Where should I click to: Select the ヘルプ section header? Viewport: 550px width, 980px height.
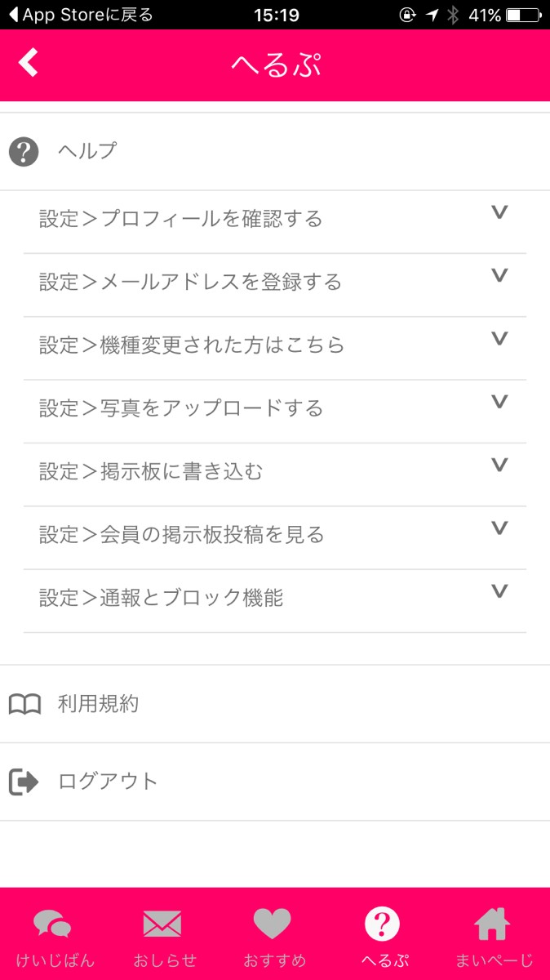pyautogui.click(x=87, y=151)
